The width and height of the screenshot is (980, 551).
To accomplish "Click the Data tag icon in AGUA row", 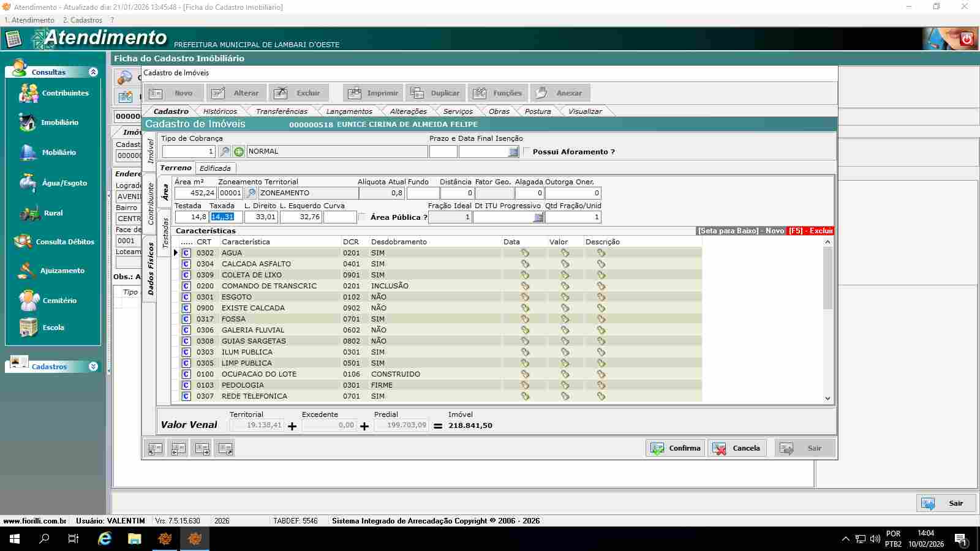I will point(525,253).
